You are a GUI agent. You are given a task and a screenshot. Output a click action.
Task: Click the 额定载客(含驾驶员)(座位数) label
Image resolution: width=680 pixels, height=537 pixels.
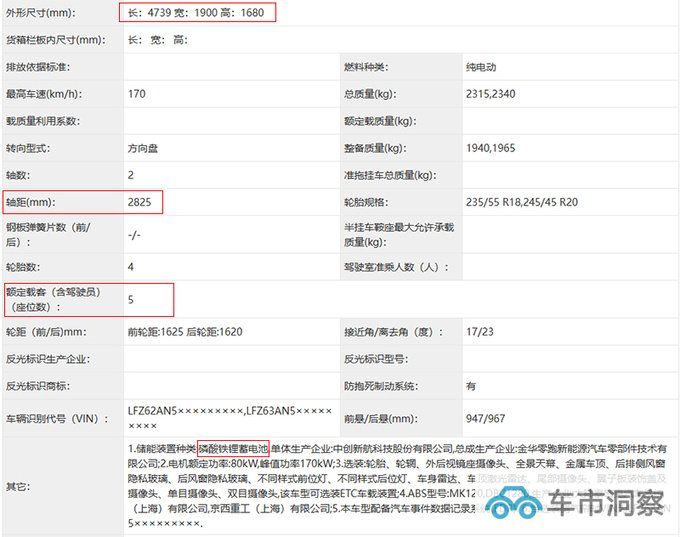[54, 299]
